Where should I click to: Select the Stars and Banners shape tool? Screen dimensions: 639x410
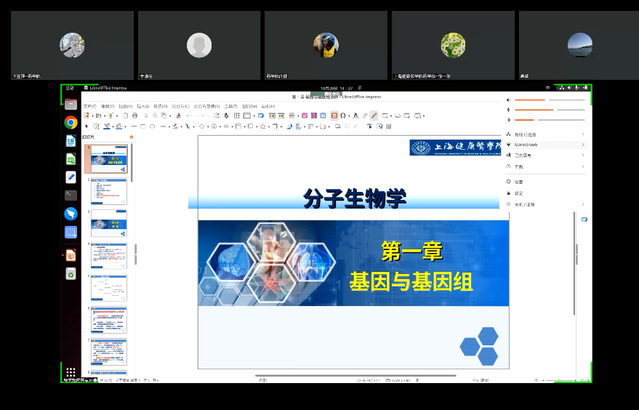[x=262, y=126]
